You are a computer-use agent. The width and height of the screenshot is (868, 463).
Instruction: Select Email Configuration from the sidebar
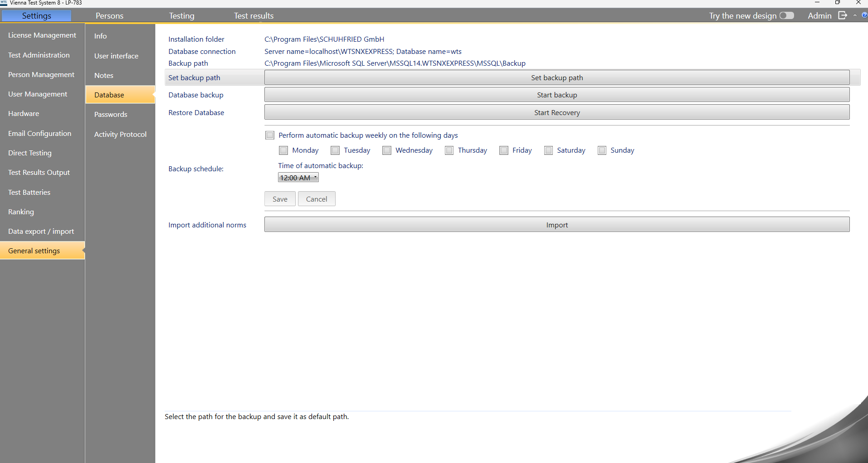(39, 134)
